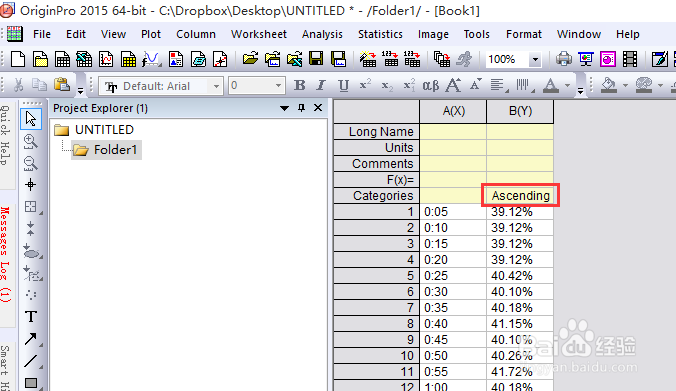Select the Text tool
Image resolution: width=676 pixels, height=391 pixels.
31,316
